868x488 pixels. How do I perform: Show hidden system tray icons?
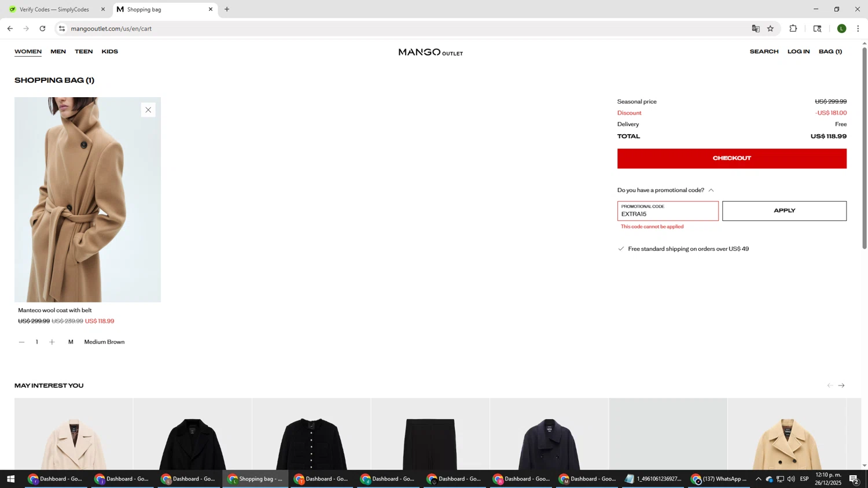coord(758,479)
